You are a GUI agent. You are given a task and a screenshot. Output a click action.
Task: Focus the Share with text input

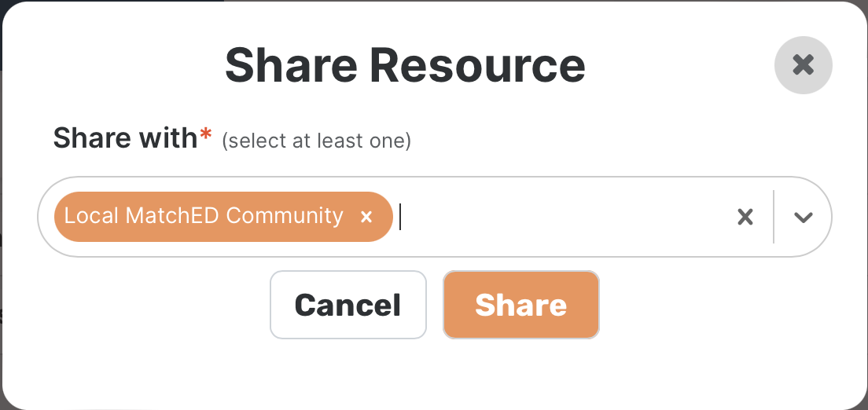(x=550, y=217)
